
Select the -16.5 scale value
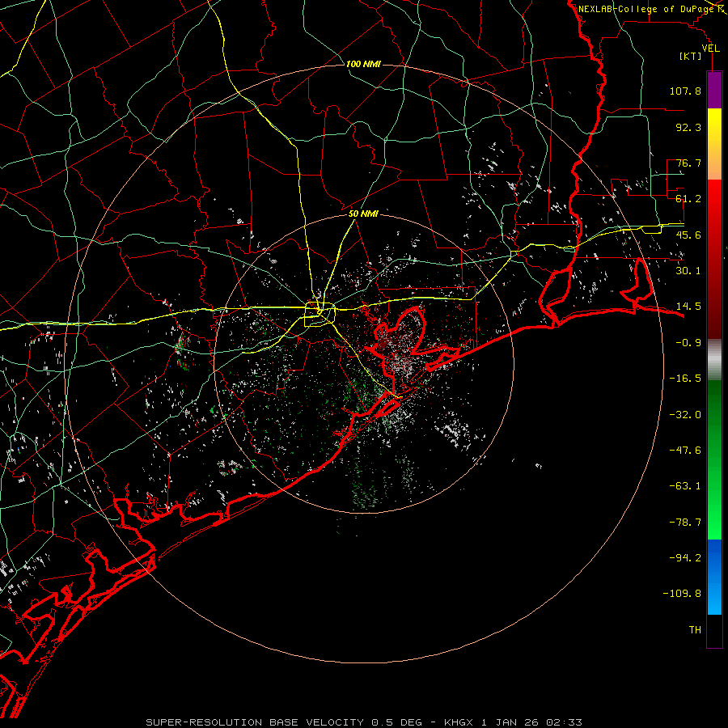(x=685, y=379)
